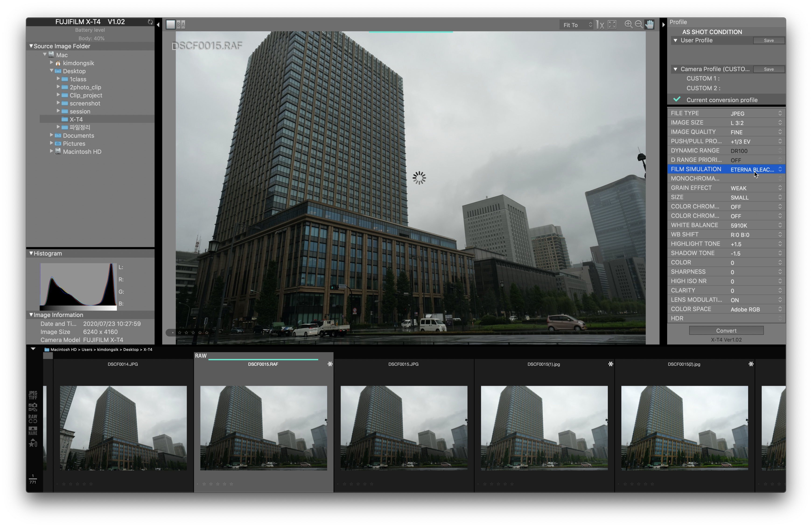Select the hand pan tool
This screenshot has height=527, width=812.
(649, 24)
